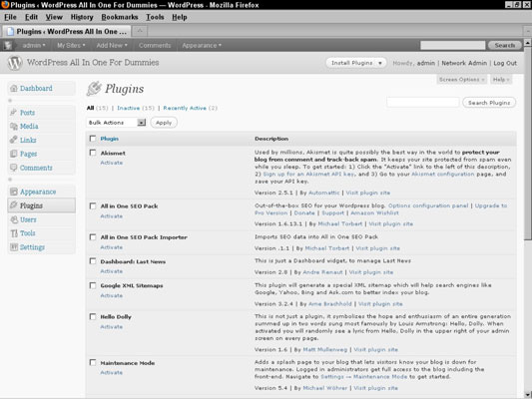
Task: Open the My Sites dropdown
Action: point(71,45)
